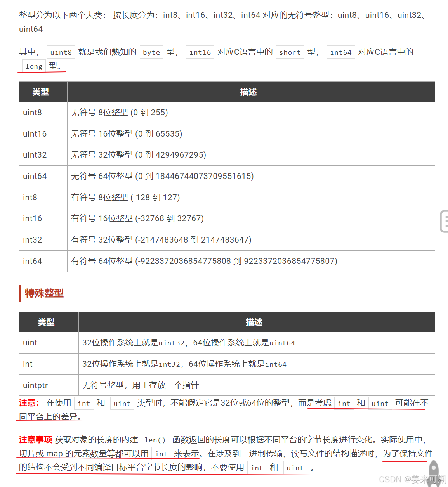Image resolution: width=448 pixels, height=487 pixels.
Task: Select the int8 row in the table
Action: pos(30,197)
